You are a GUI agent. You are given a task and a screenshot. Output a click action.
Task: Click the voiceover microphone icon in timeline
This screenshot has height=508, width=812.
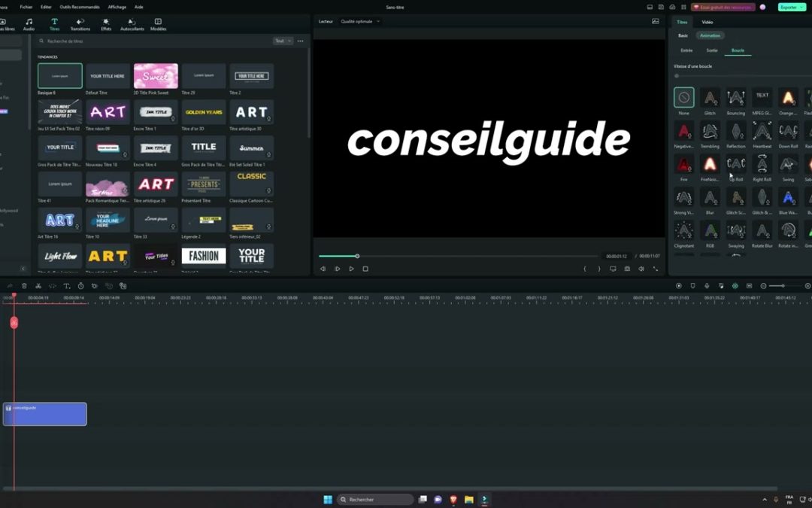tap(707, 286)
